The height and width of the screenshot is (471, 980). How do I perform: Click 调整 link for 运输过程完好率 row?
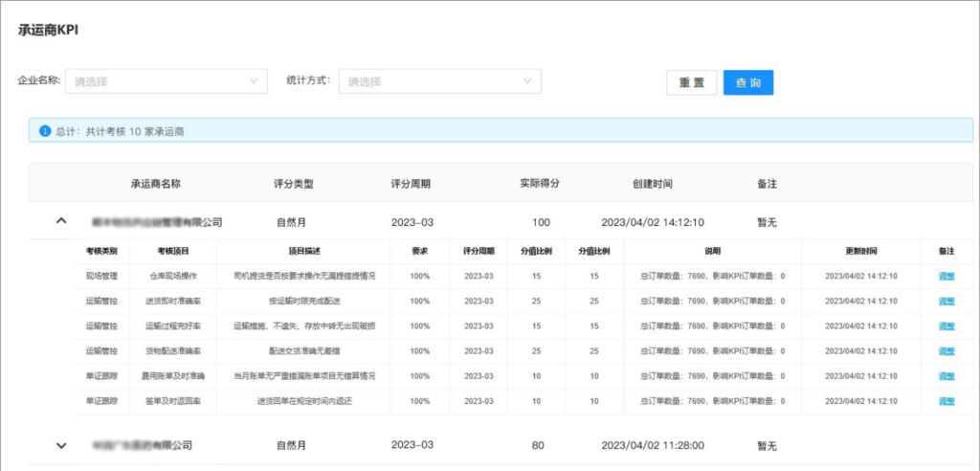coord(947,325)
